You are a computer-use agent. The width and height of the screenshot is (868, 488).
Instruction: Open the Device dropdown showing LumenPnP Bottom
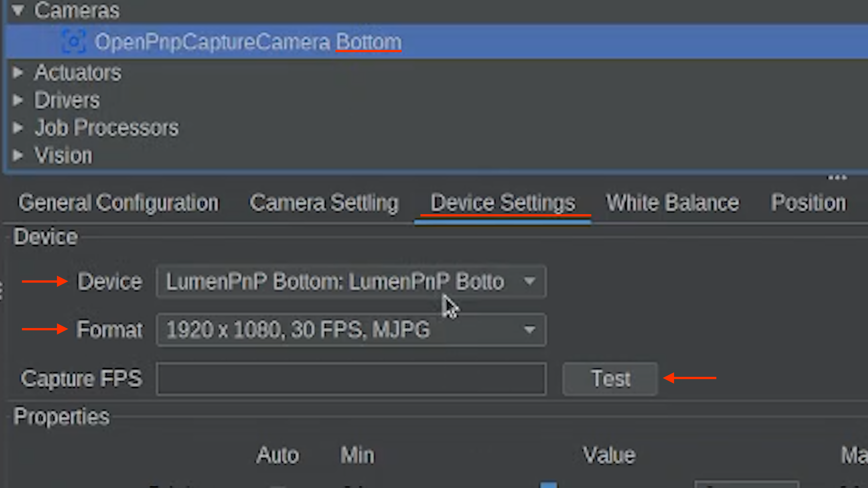[x=351, y=282]
